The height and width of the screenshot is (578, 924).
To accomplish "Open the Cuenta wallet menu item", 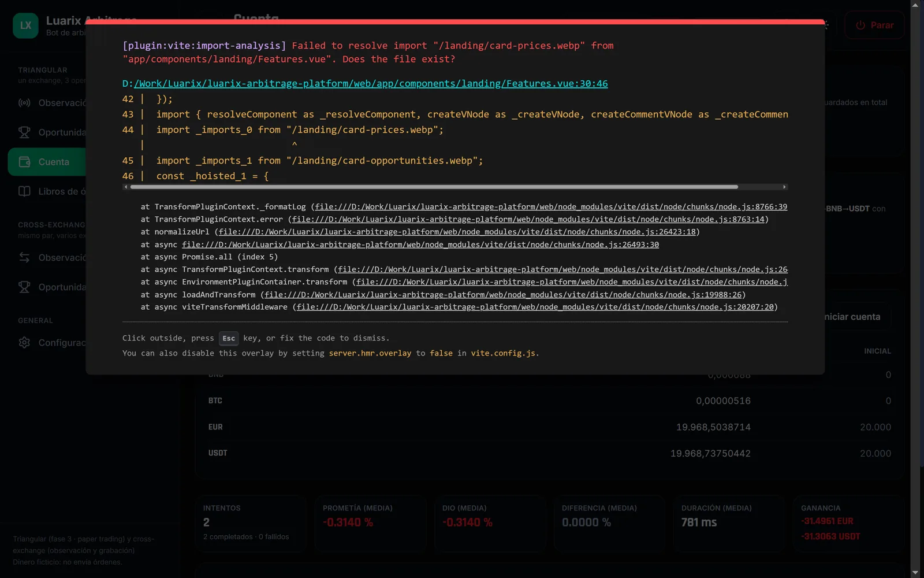I will [x=47, y=162].
